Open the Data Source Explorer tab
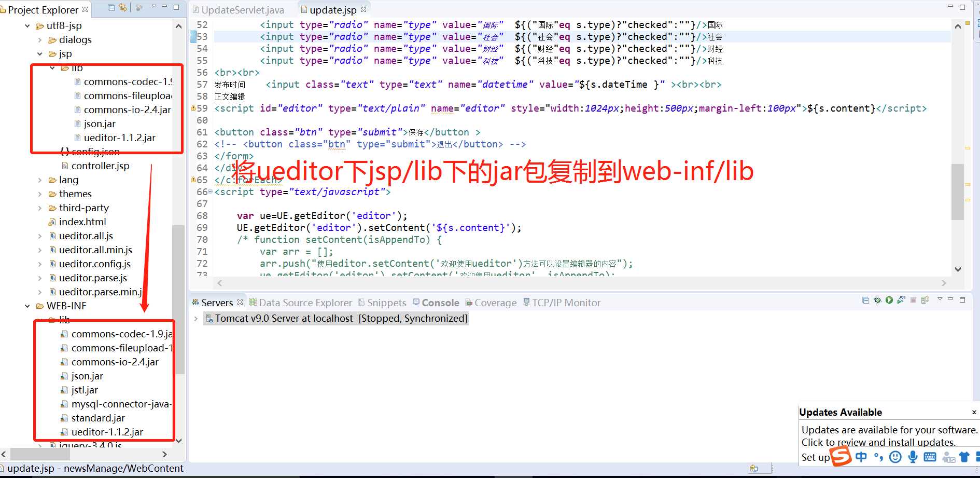Screen dimensions: 980x478 tap(301, 303)
